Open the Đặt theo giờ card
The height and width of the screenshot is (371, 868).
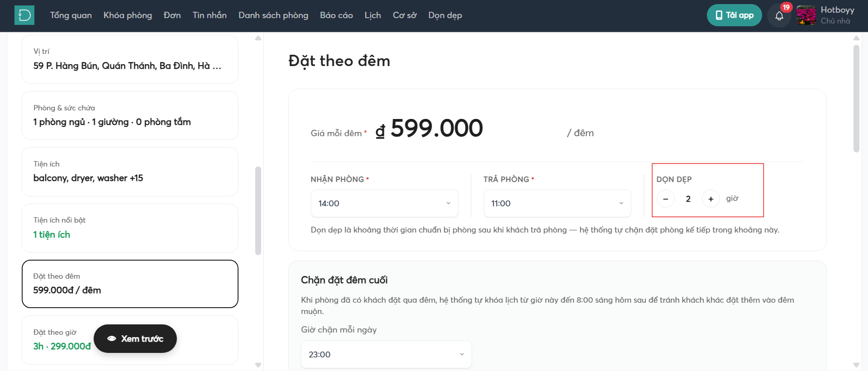tap(130, 340)
